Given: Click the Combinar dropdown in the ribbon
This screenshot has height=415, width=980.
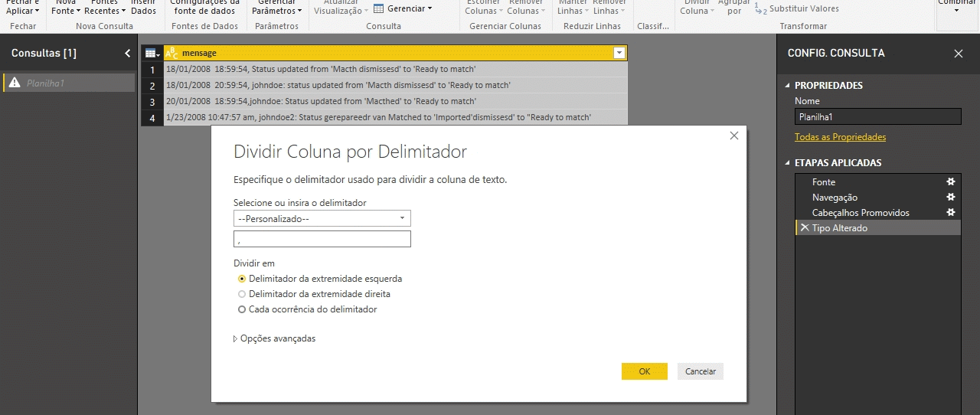Looking at the screenshot, I should (956, 6).
